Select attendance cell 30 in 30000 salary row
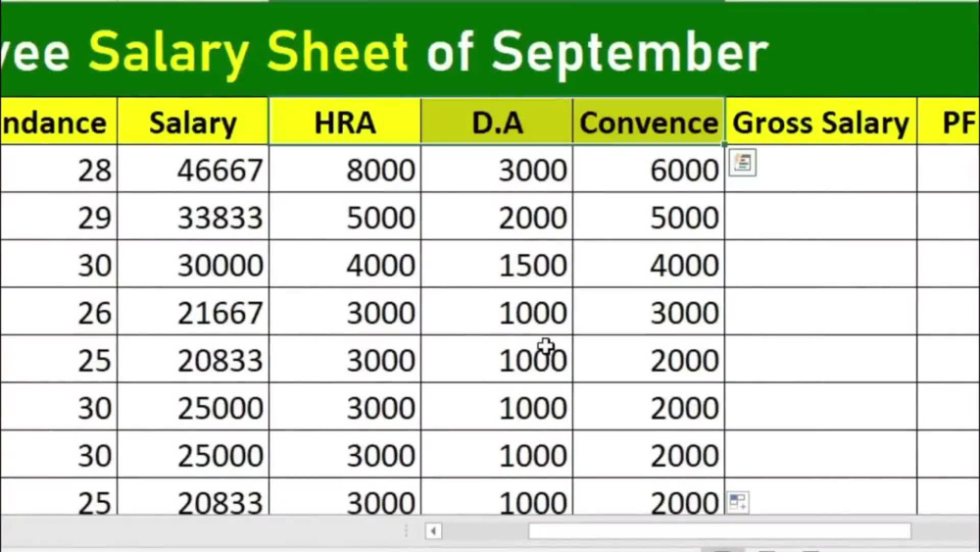The image size is (980, 552). point(59,264)
